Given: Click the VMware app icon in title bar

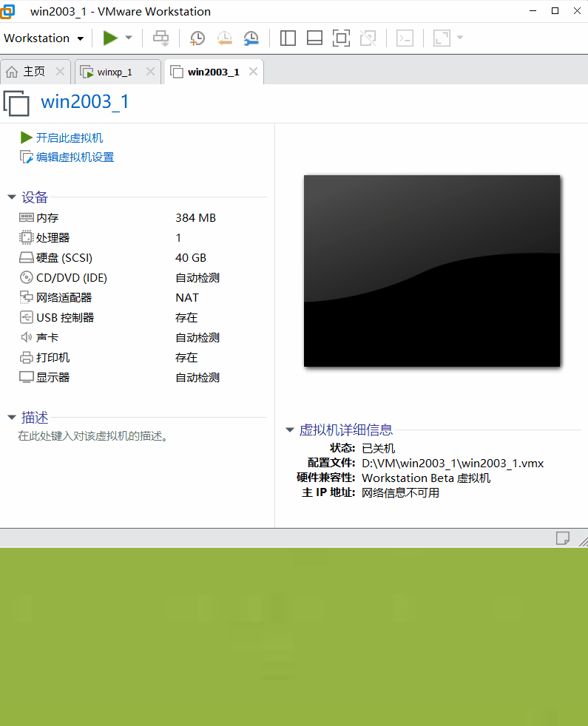Looking at the screenshot, I should [x=8, y=11].
